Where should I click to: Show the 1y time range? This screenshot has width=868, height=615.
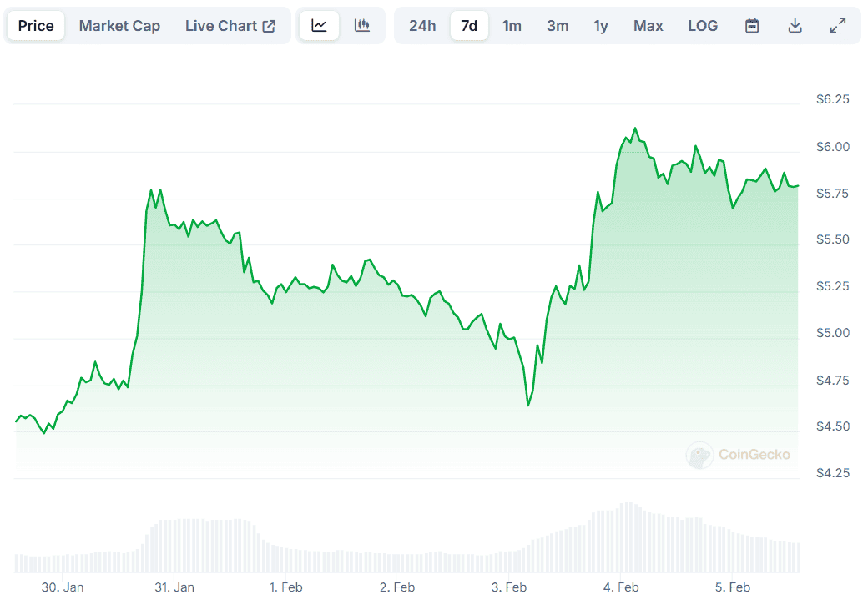(601, 26)
